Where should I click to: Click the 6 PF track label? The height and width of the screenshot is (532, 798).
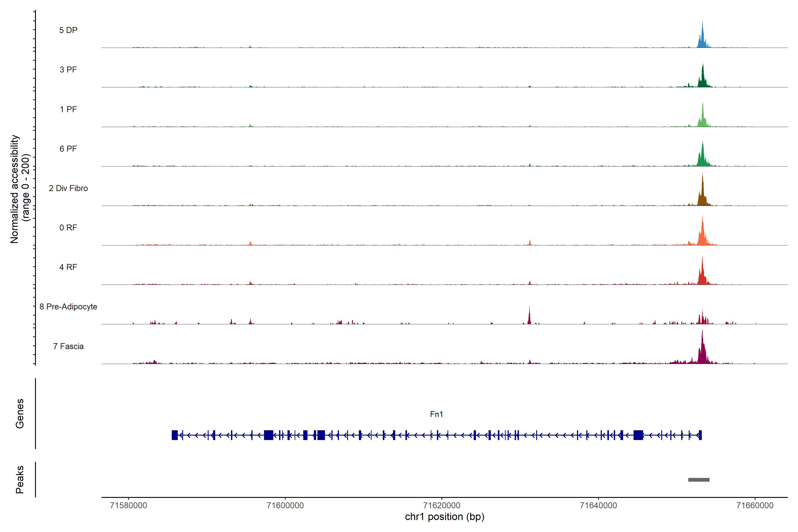point(68,149)
